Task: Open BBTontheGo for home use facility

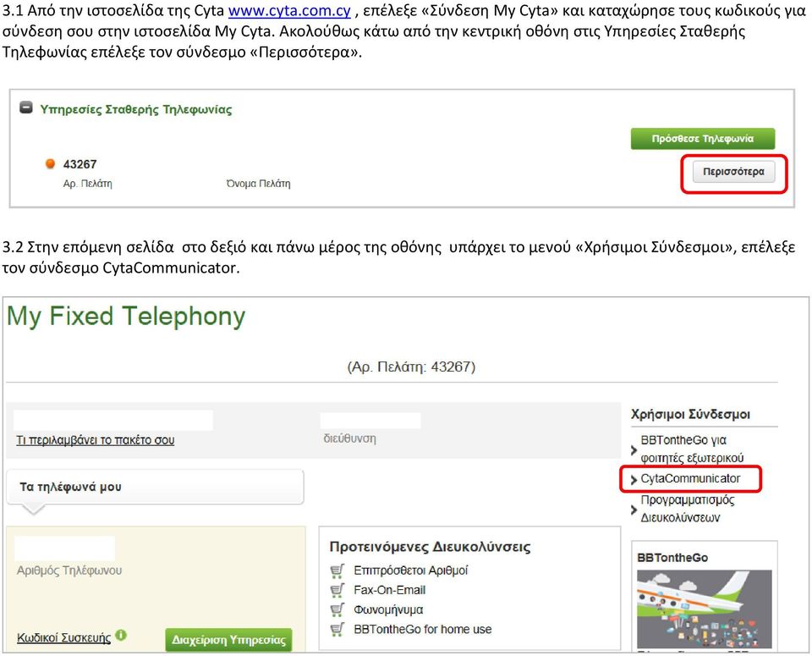Action: (x=423, y=630)
